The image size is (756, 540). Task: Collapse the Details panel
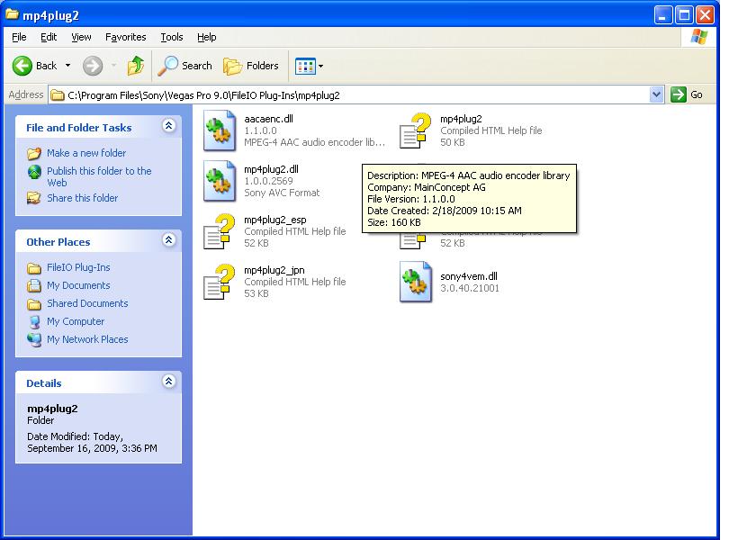tap(169, 382)
